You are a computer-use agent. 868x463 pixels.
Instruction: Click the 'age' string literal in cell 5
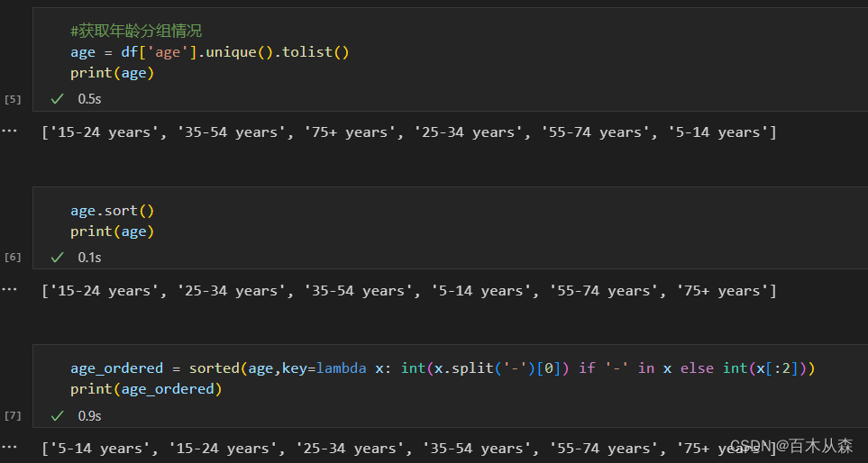click(168, 52)
